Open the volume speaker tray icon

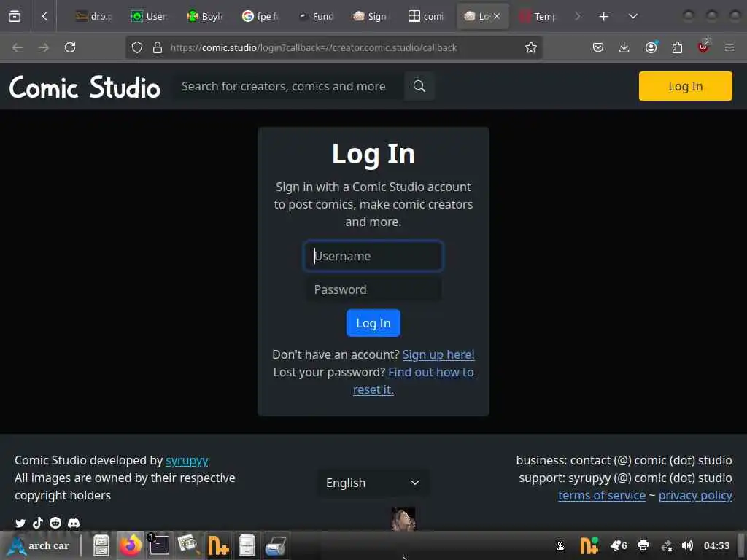[687, 545]
